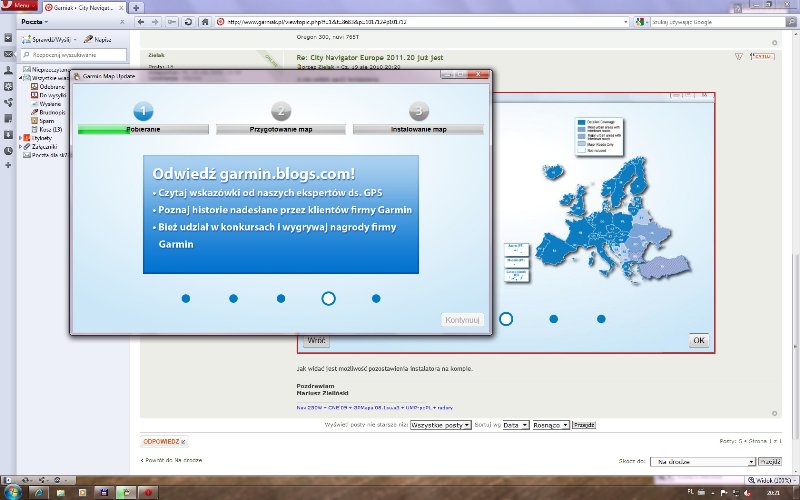Image resolution: width=800 pixels, height=500 pixels.
Task: Click the Powrót do Na drodze link
Action: pyautogui.click(x=171, y=460)
